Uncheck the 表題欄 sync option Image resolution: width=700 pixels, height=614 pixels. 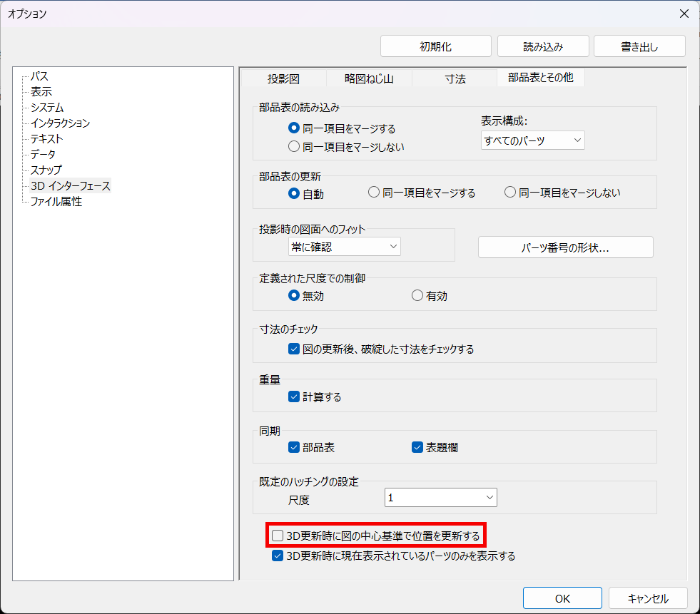[x=417, y=447]
